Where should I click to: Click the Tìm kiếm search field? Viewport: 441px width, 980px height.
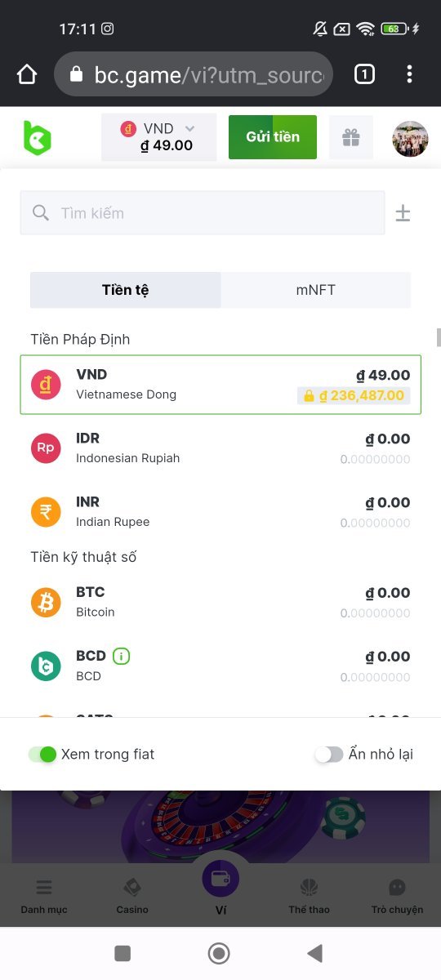203,213
